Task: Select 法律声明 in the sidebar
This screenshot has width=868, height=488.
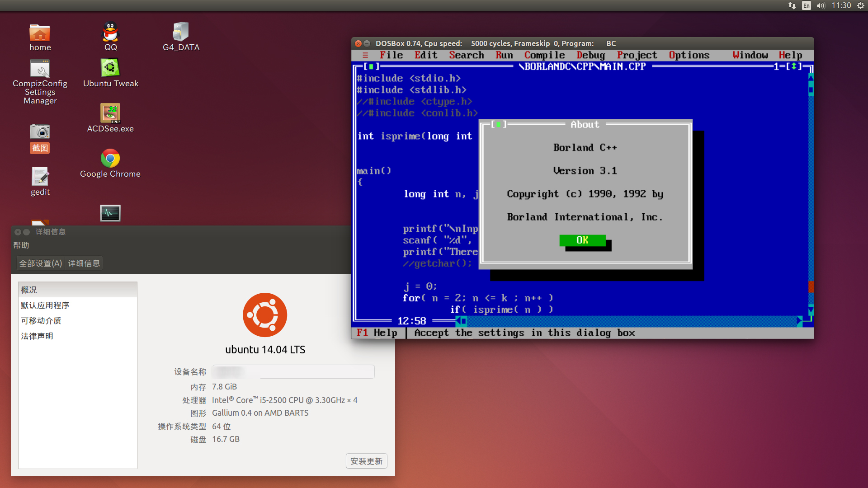Action: coord(78,336)
